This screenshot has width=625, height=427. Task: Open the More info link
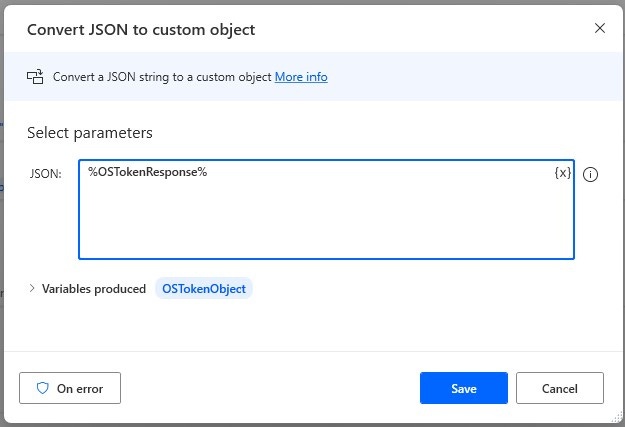pyautogui.click(x=301, y=77)
